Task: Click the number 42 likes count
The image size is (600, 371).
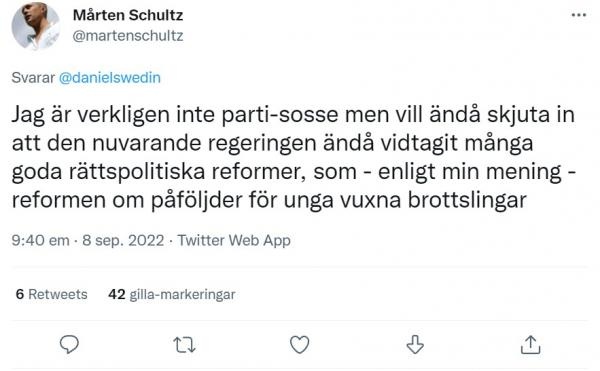Action: point(117,294)
